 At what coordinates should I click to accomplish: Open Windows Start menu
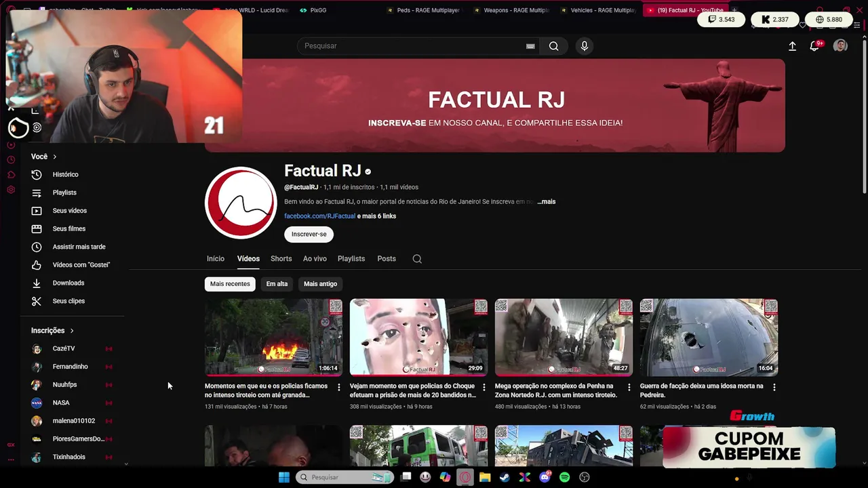point(284,477)
